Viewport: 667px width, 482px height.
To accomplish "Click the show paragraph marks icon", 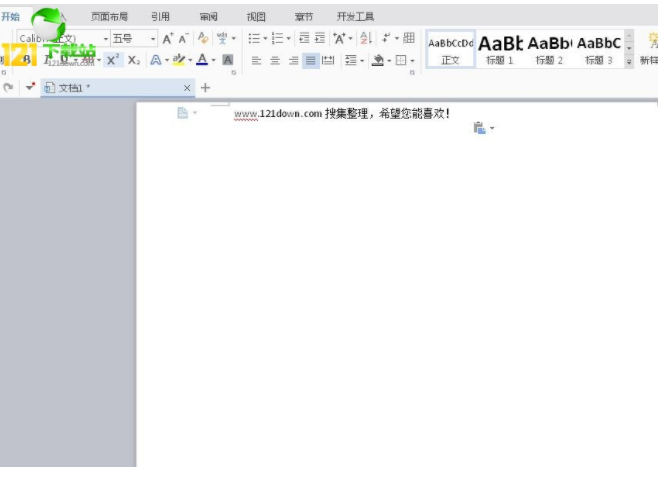I will pos(386,38).
